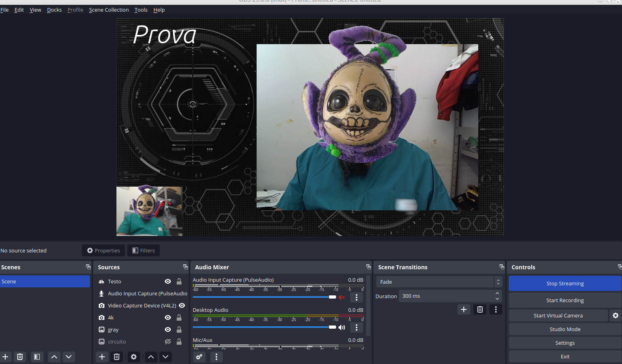Screen dimensions: 622x364
Task: Open the File menu
Action: click(4, 10)
